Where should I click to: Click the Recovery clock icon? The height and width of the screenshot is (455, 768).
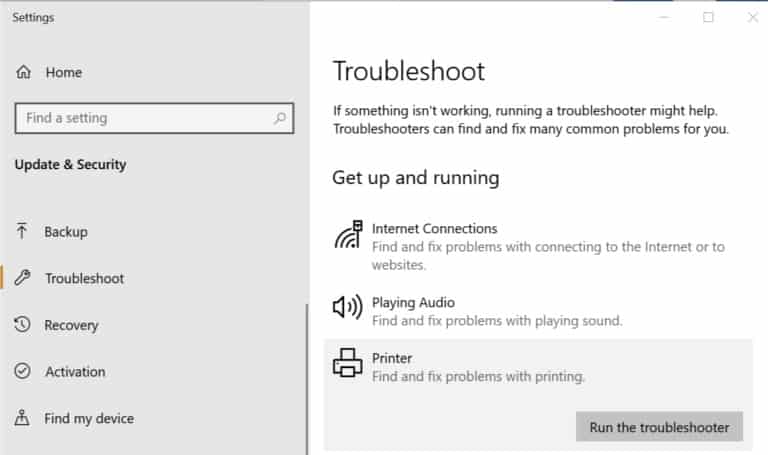(22, 325)
